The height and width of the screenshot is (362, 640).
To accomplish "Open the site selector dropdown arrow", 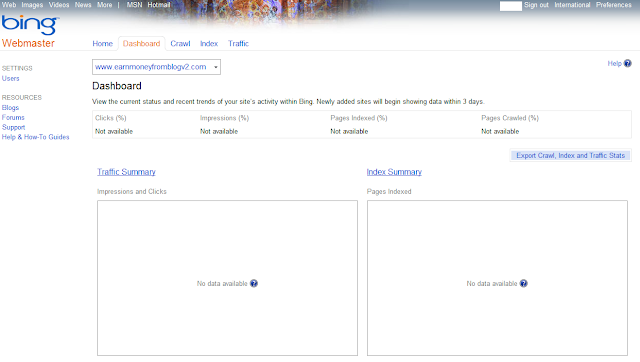I will coord(216,67).
